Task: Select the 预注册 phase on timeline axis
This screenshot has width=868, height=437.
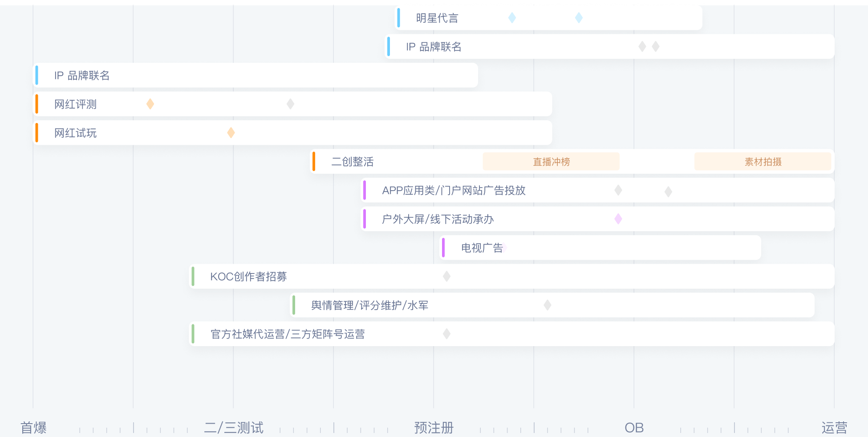Action: [x=434, y=428]
